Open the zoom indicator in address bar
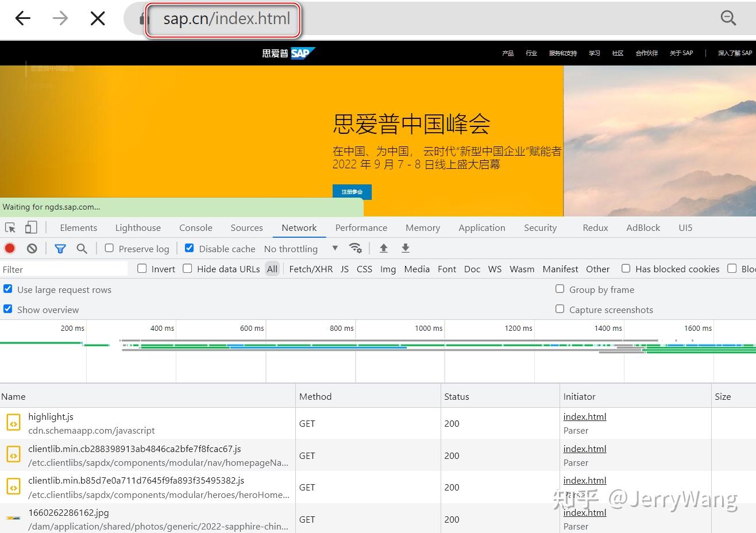The image size is (756, 533). point(728,18)
